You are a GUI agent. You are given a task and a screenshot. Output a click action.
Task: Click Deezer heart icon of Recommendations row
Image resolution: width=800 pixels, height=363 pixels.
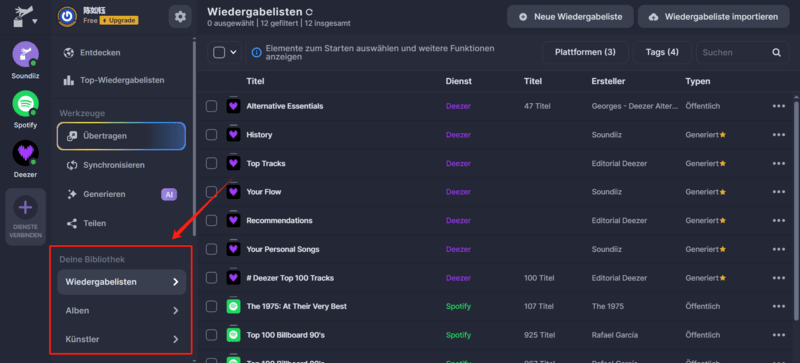(x=233, y=221)
